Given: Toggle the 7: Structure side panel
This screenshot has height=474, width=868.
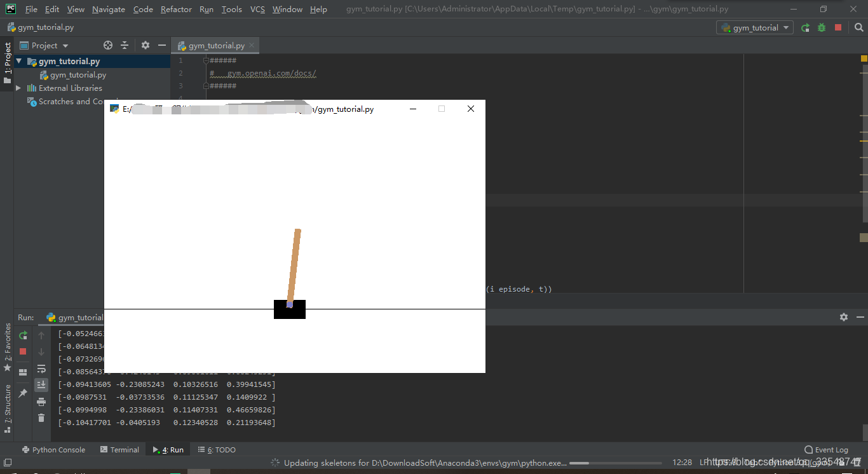Looking at the screenshot, I should tap(7, 409).
